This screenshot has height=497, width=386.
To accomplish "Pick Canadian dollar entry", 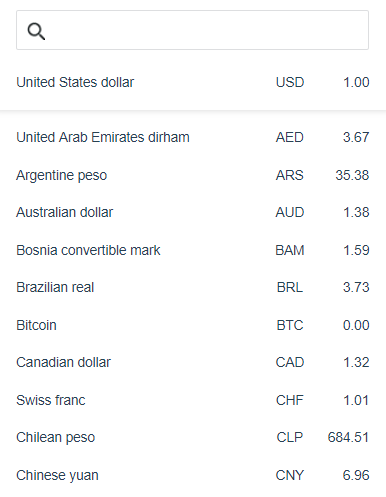I will [193, 362].
